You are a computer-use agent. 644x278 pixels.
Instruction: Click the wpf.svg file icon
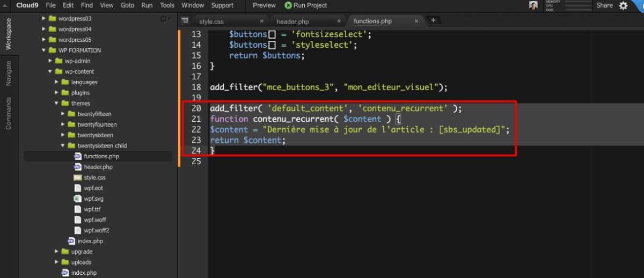(x=77, y=199)
